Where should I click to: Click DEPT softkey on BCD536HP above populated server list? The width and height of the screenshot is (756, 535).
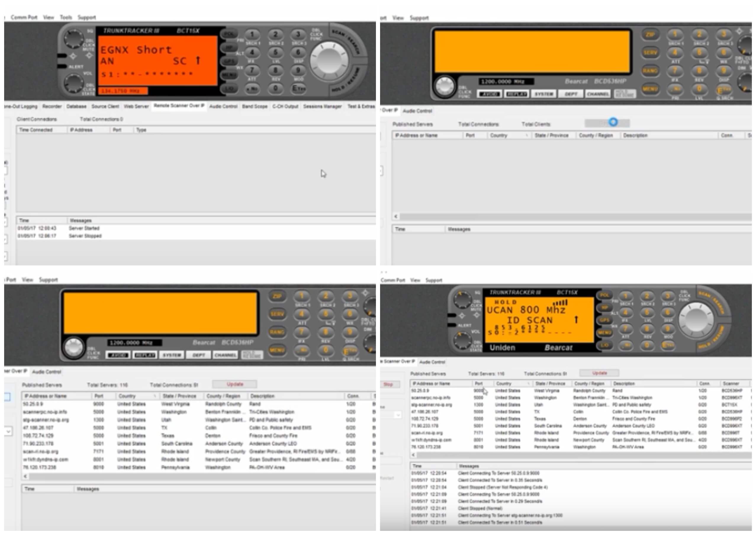(199, 355)
